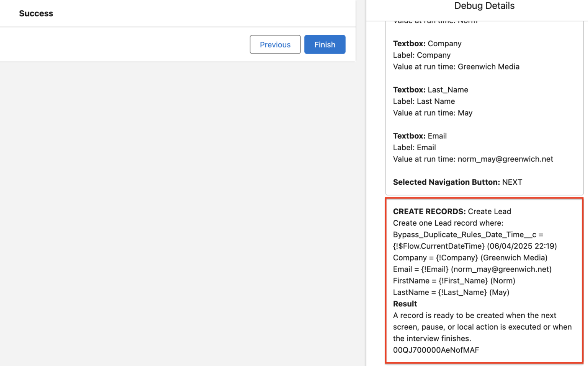The width and height of the screenshot is (588, 366).
Task: Click the Label: Last Name line
Action: pos(424,101)
